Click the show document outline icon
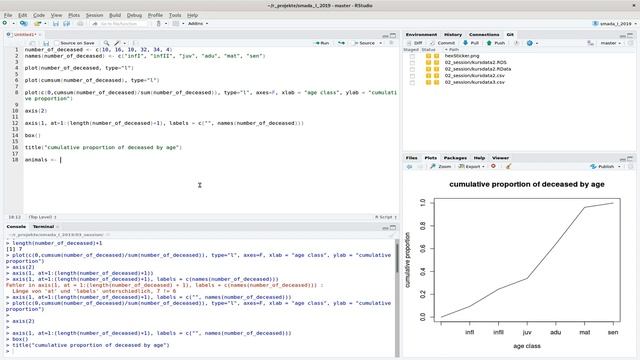The height and width of the screenshot is (360, 640). coord(392,43)
